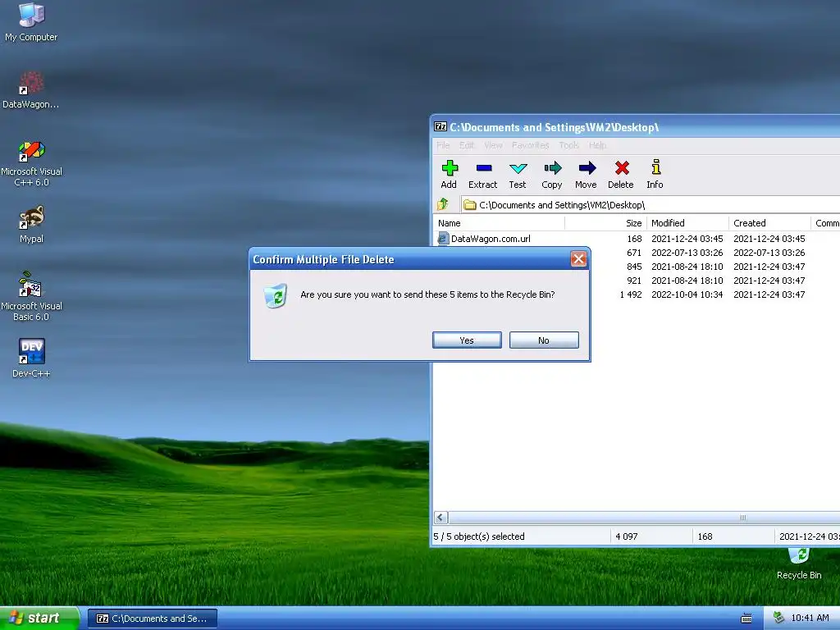Click the modified date 2021-08-24 18:10 for size 845
Screen dimensions: 840x630
[x=687, y=267]
